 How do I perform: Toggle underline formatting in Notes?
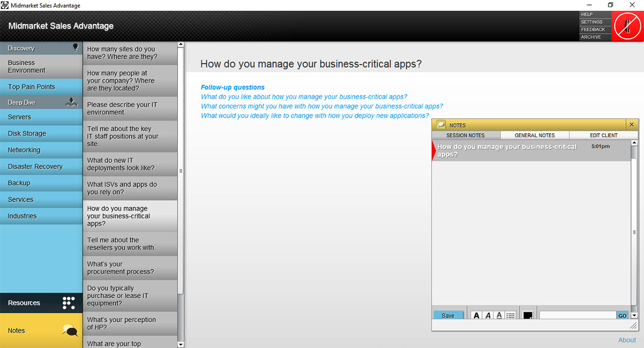(499, 316)
